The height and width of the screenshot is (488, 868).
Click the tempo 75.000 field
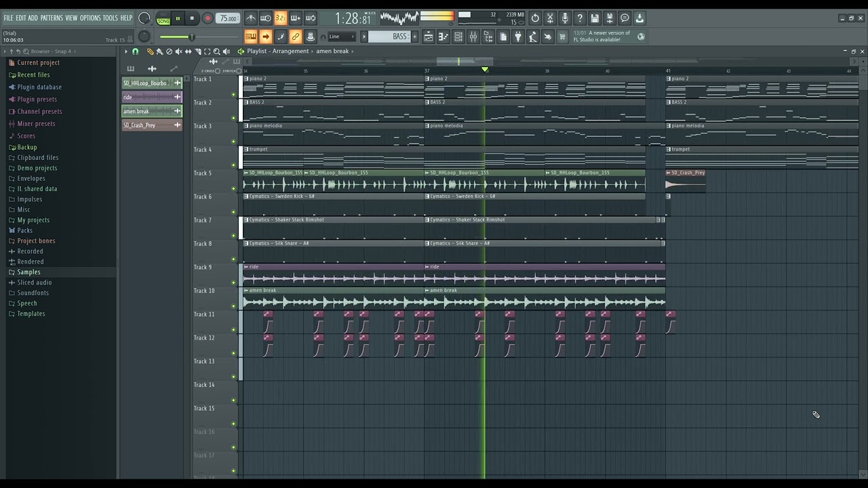tap(229, 19)
